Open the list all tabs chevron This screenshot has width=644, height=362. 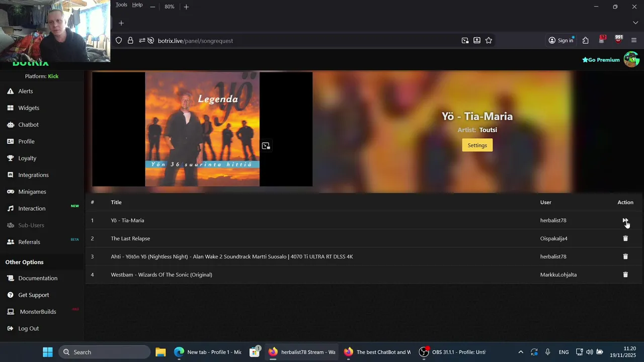(635, 23)
